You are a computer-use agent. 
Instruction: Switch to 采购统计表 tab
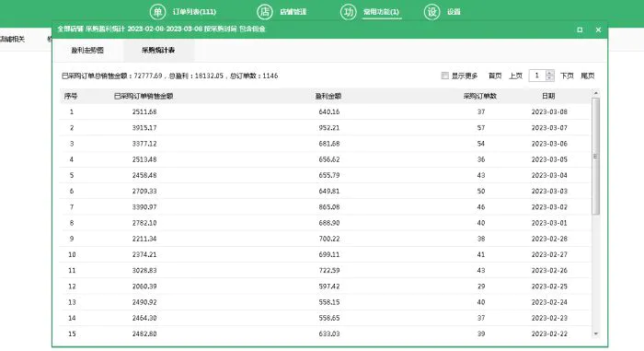click(158, 50)
